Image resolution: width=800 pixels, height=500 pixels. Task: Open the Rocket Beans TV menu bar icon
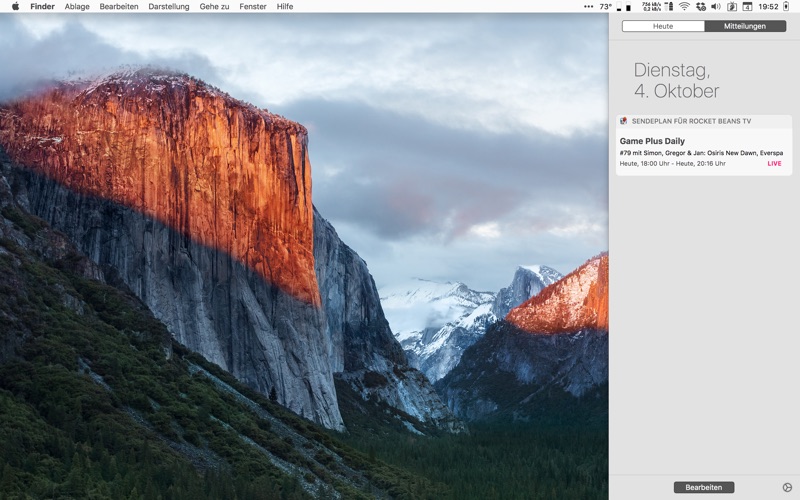point(732,6)
